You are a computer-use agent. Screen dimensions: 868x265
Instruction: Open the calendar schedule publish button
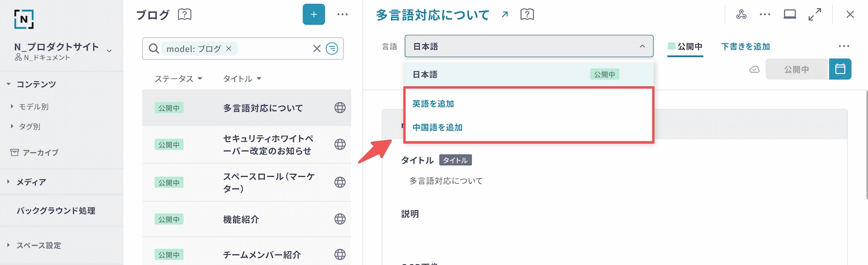pos(840,69)
